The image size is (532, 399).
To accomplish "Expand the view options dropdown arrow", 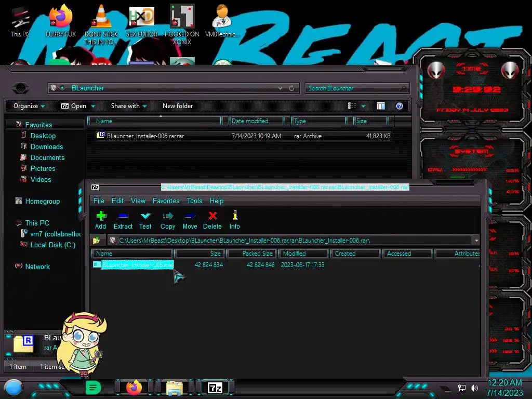I will point(363,107).
